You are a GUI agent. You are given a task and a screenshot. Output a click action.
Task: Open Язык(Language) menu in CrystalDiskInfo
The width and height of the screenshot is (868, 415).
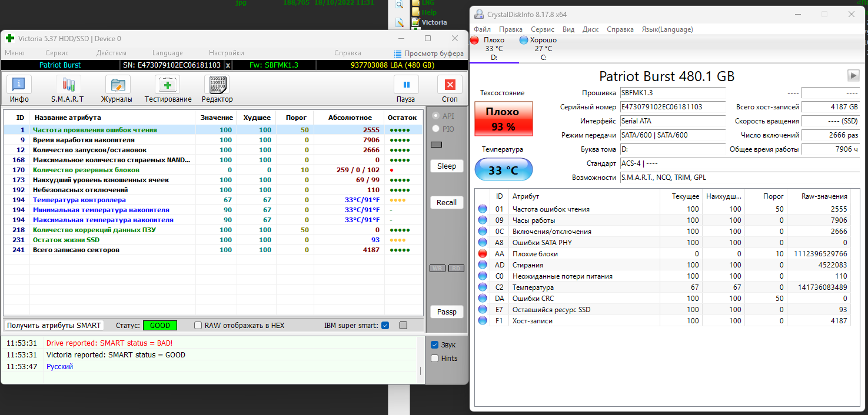click(x=667, y=29)
